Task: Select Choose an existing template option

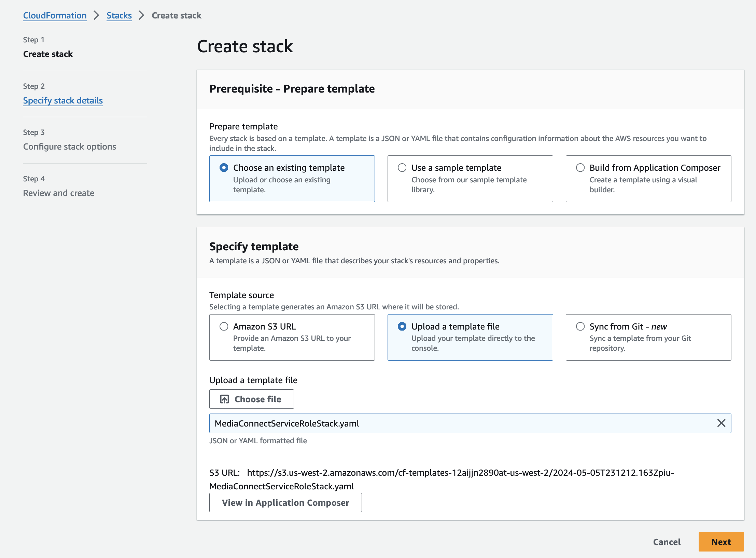Action: (x=224, y=168)
